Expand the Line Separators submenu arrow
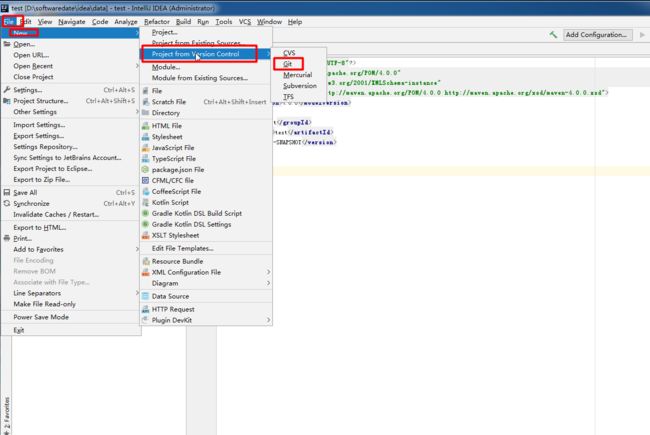The height and width of the screenshot is (435, 650). click(137, 293)
